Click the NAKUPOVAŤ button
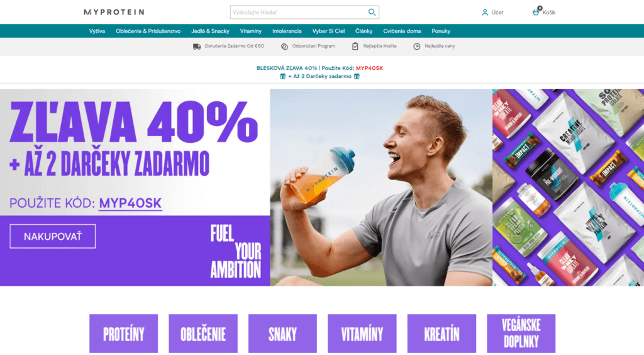Screen dimensions: 644x355 (53, 236)
